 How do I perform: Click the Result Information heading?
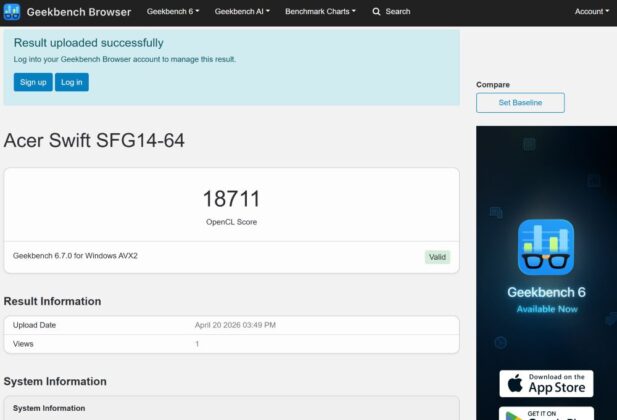(52, 301)
